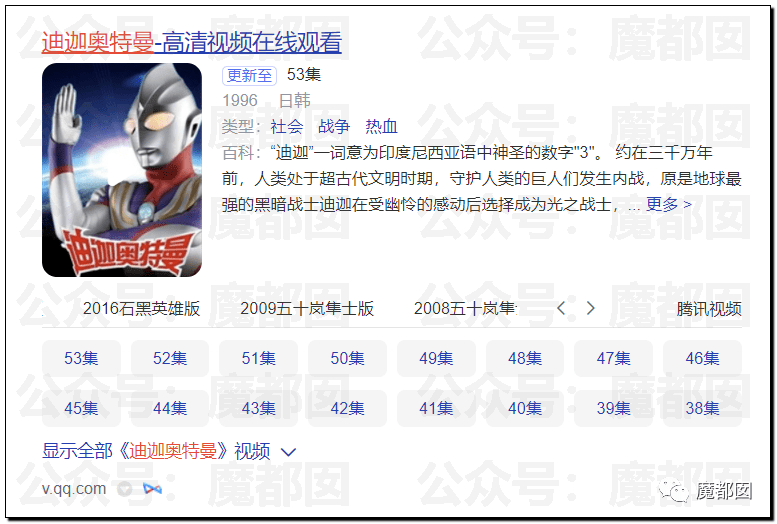Click the left arrow of version carousel
This screenshot has height=524, width=777.
(x=561, y=308)
